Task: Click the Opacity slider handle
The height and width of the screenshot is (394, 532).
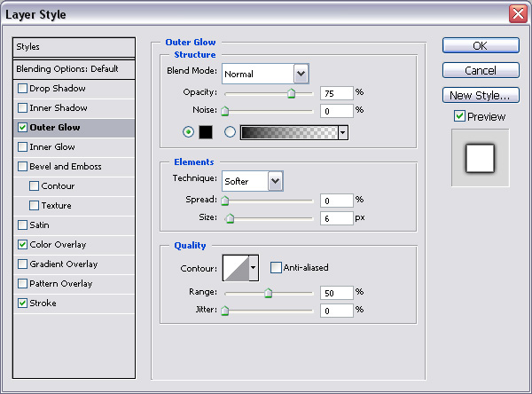Action: pyautogui.click(x=291, y=92)
